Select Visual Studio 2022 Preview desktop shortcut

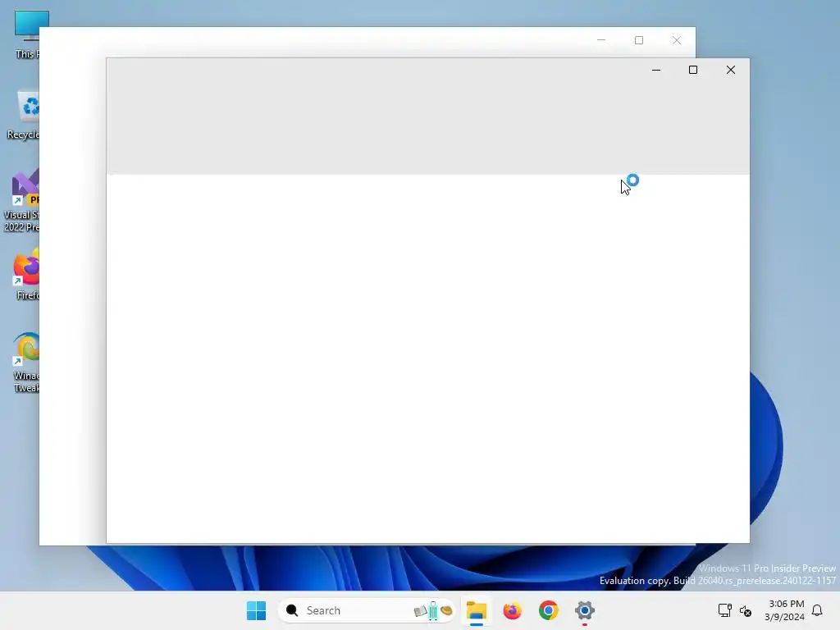coord(21,200)
